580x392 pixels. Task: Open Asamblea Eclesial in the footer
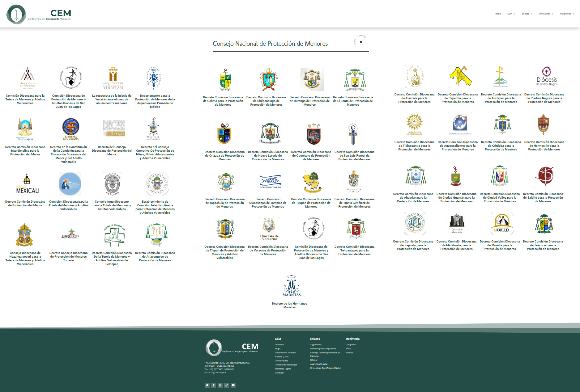pyautogui.click(x=319, y=364)
